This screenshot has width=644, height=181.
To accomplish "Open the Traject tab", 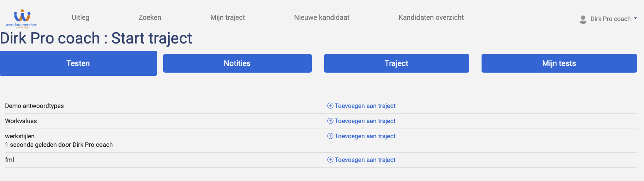I will [x=397, y=63].
